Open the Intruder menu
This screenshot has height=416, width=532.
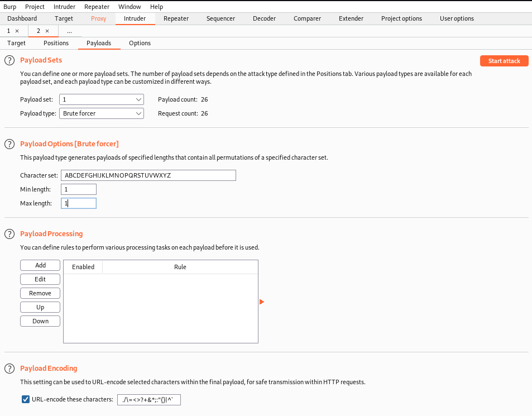click(64, 7)
